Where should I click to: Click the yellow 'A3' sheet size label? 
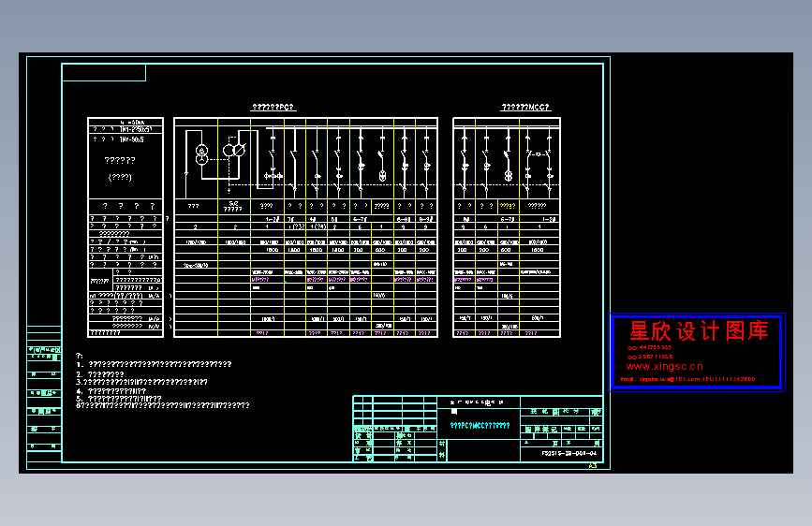593,466
